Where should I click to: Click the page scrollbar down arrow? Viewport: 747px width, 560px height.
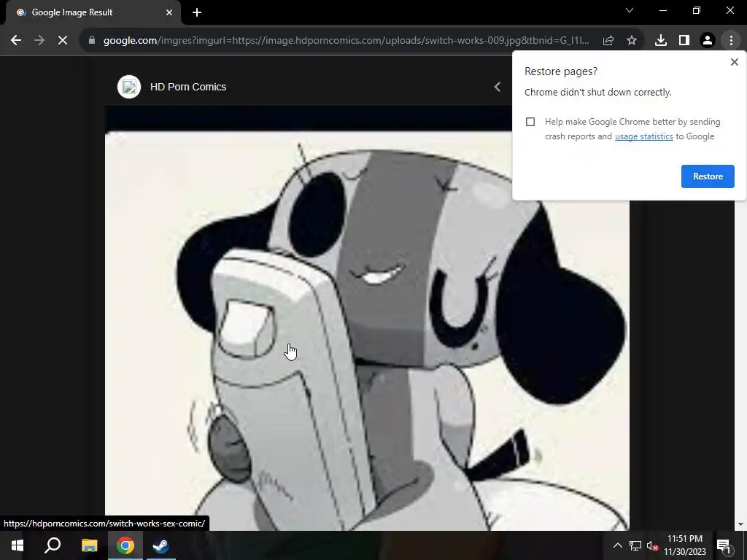[x=740, y=524]
